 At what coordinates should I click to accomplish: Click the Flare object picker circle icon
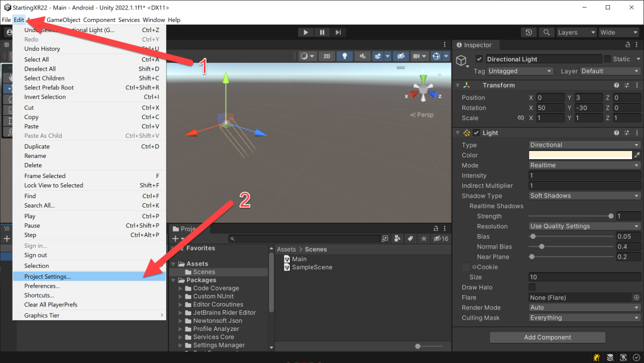pos(636,298)
